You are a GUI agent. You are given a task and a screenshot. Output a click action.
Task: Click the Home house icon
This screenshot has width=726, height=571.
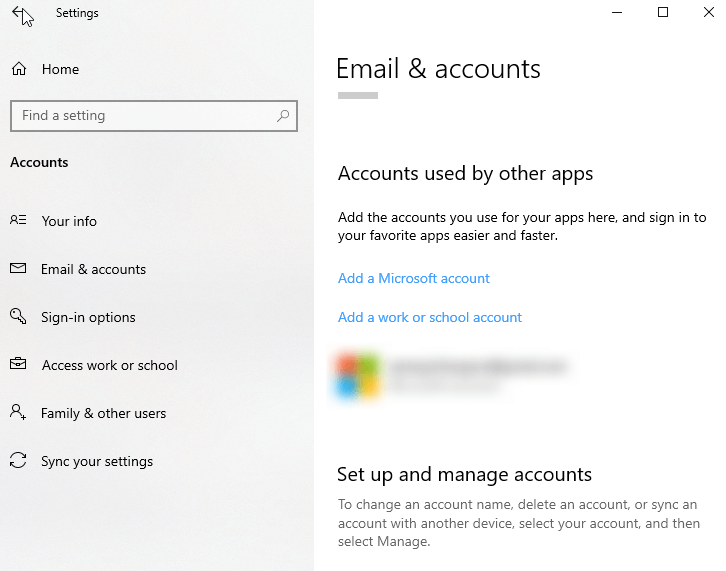click(18, 69)
